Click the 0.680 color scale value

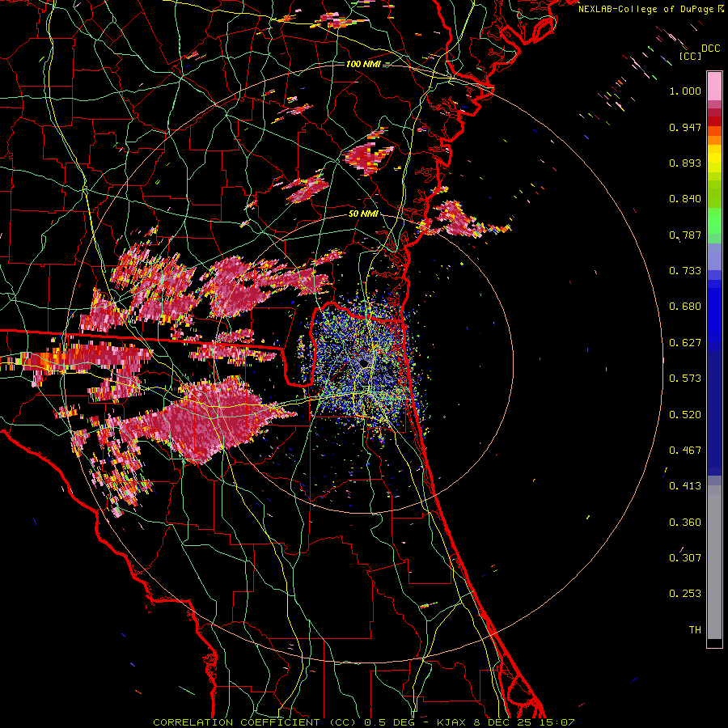(685, 307)
